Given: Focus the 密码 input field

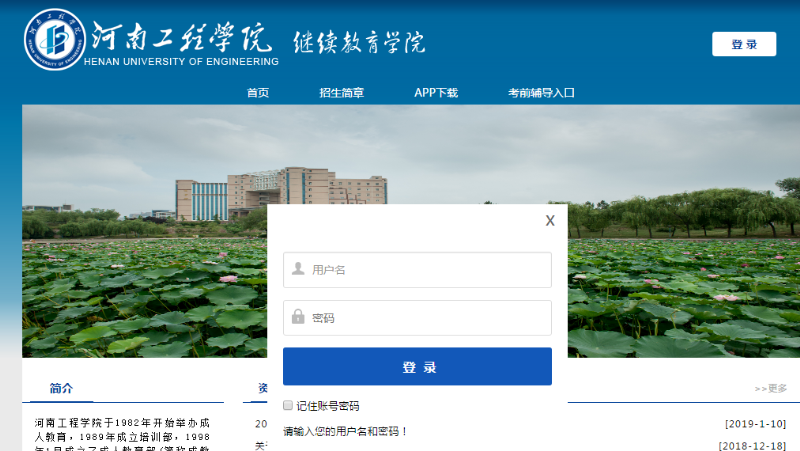Looking at the screenshot, I should pyautogui.click(x=417, y=318).
